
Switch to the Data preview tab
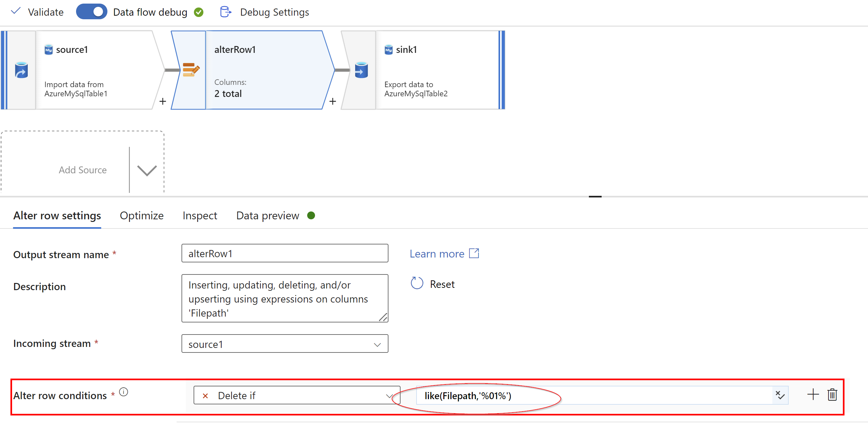pyautogui.click(x=268, y=216)
